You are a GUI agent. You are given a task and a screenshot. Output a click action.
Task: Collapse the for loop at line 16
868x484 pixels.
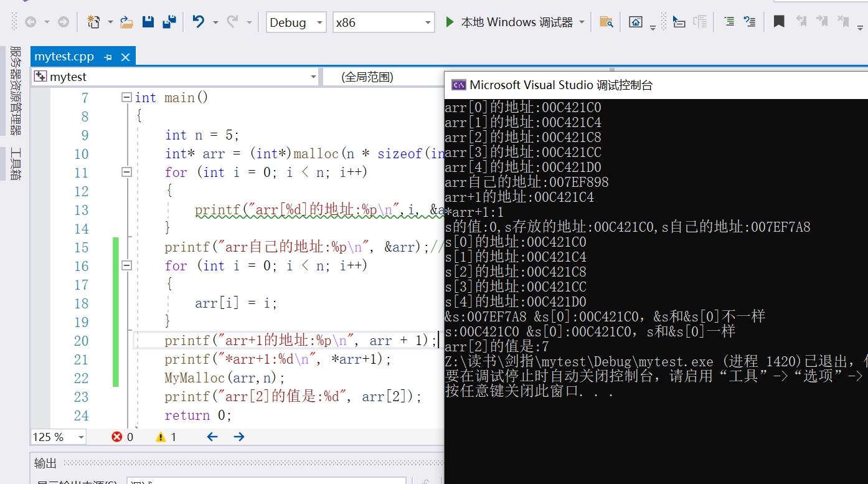[x=126, y=265]
